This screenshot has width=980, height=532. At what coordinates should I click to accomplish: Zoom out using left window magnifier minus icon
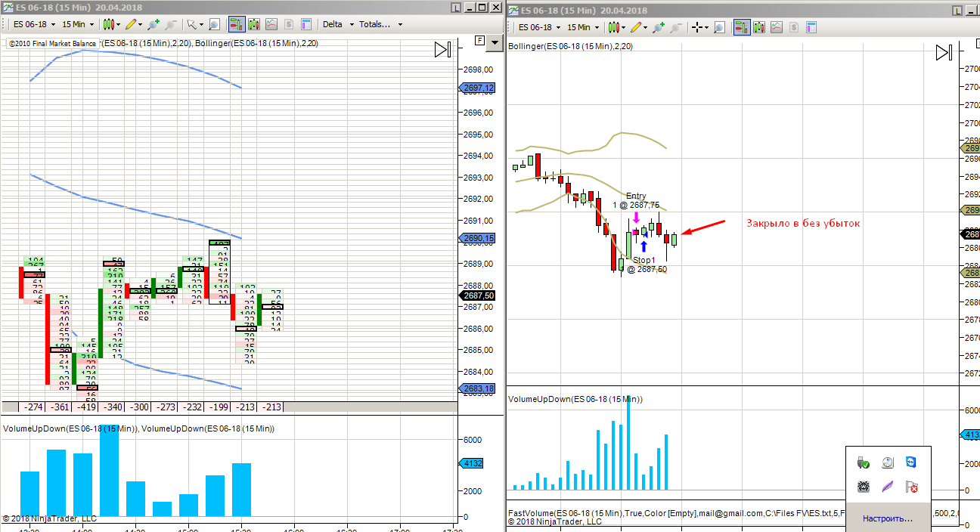click(x=170, y=24)
